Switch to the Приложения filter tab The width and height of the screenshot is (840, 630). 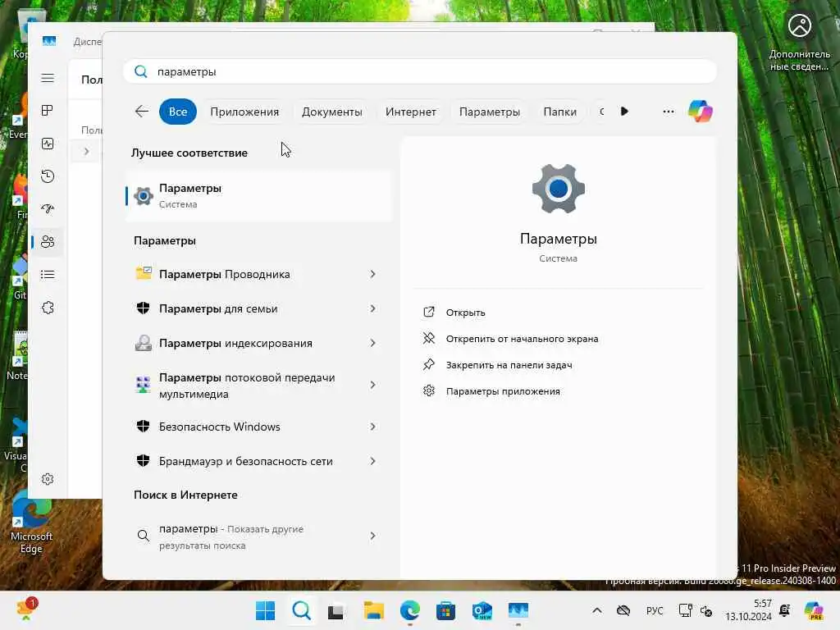244,112
